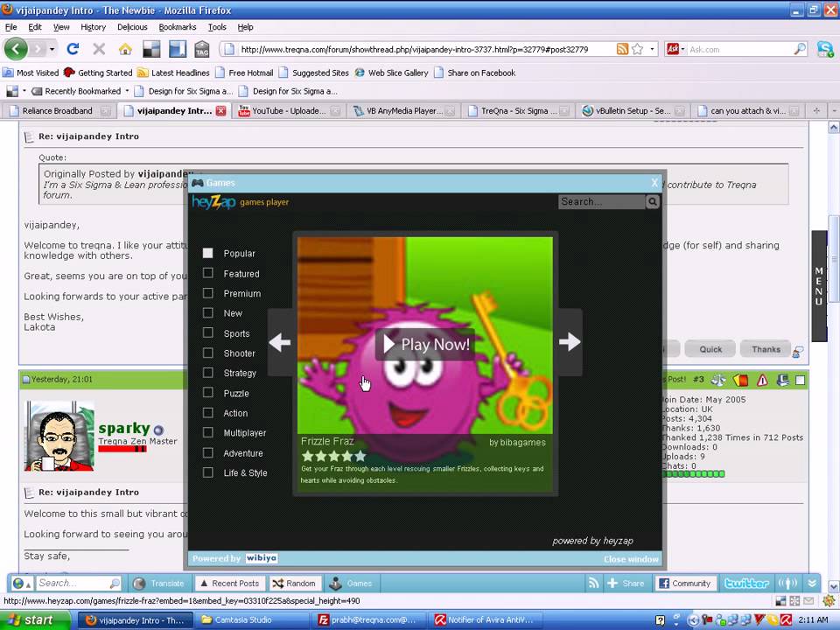The image size is (840, 630).
Task: Collapse wibiya bar with double chevron icon
Action: 812,584
